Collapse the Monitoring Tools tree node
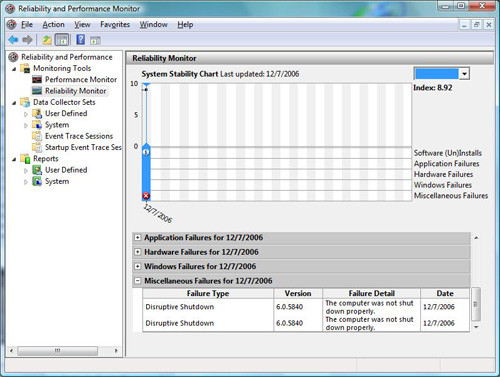This screenshot has height=377, width=500. [14, 69]
